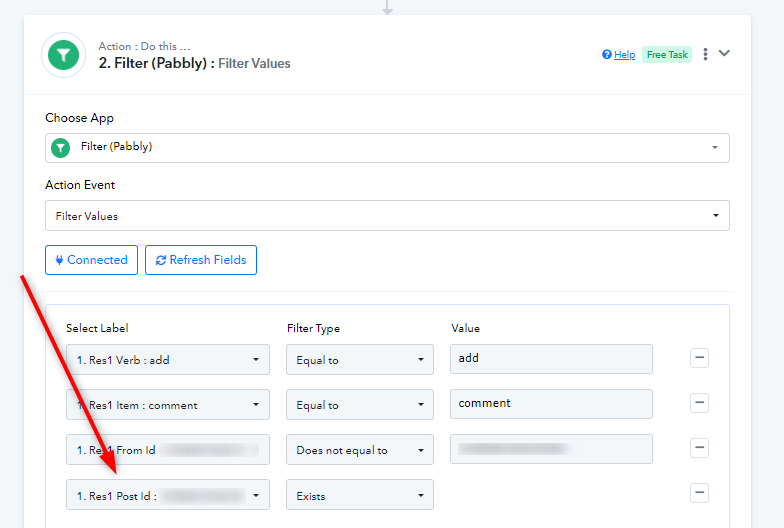
Task: Click the Value field containing 'comment'
Action: pyautogui.click(x=552, y=404)
